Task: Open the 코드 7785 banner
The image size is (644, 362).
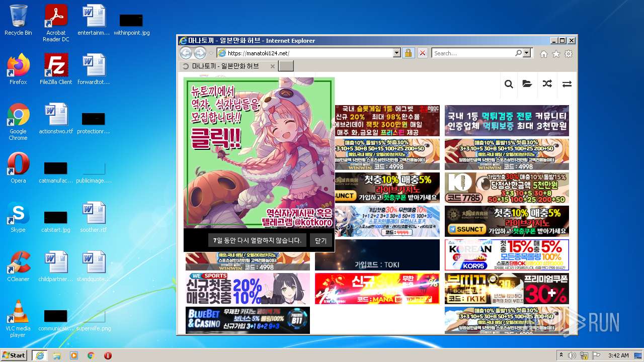Action: [507, 188]
